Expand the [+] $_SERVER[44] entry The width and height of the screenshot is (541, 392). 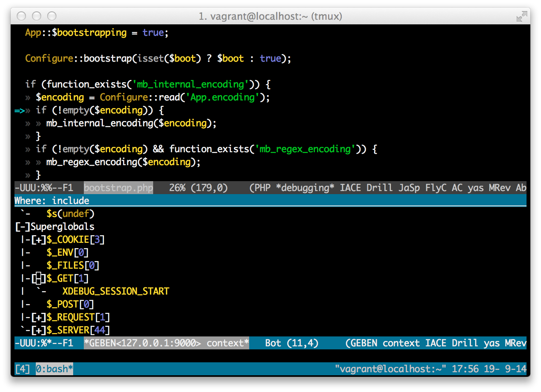click(x=38, y=330)
